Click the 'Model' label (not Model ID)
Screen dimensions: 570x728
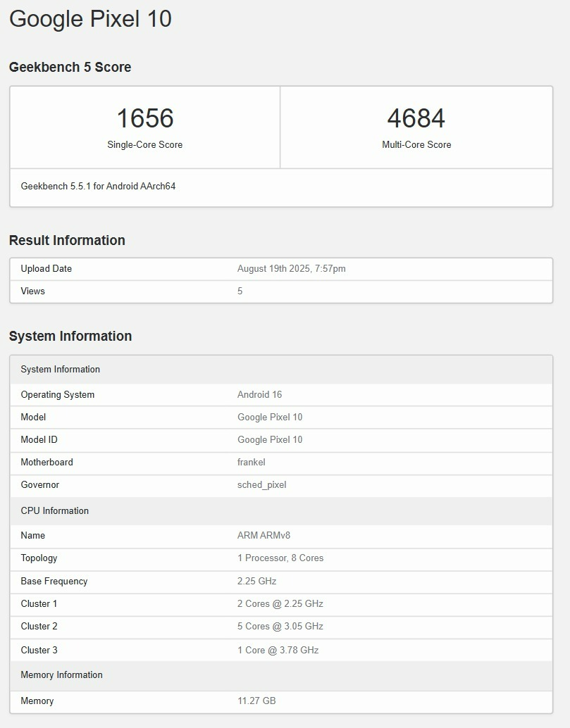(x=33, y=417)
